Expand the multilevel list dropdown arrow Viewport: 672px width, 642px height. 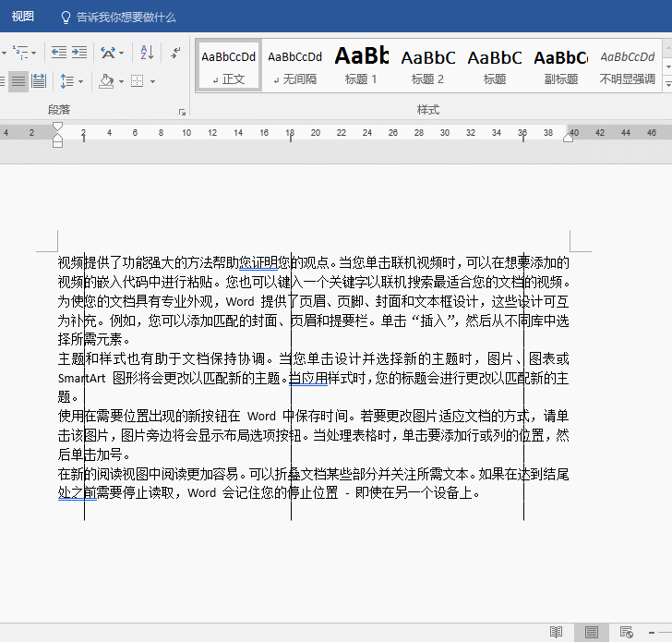34,52
